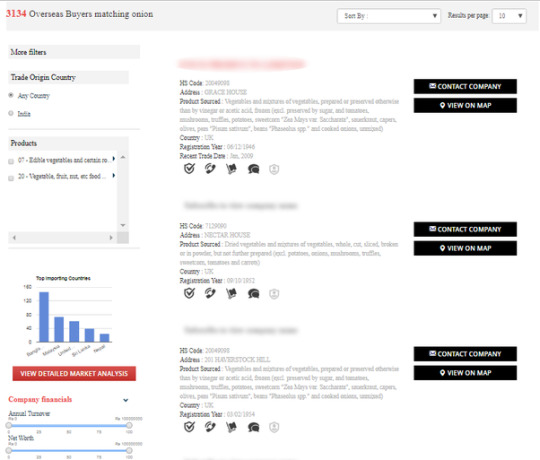Click the More filters heading
This screenshot has height=460, width=540.
point(28,52)
